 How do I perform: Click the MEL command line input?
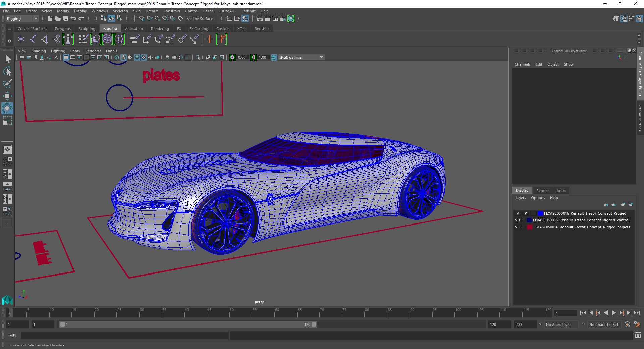(124, 335)
